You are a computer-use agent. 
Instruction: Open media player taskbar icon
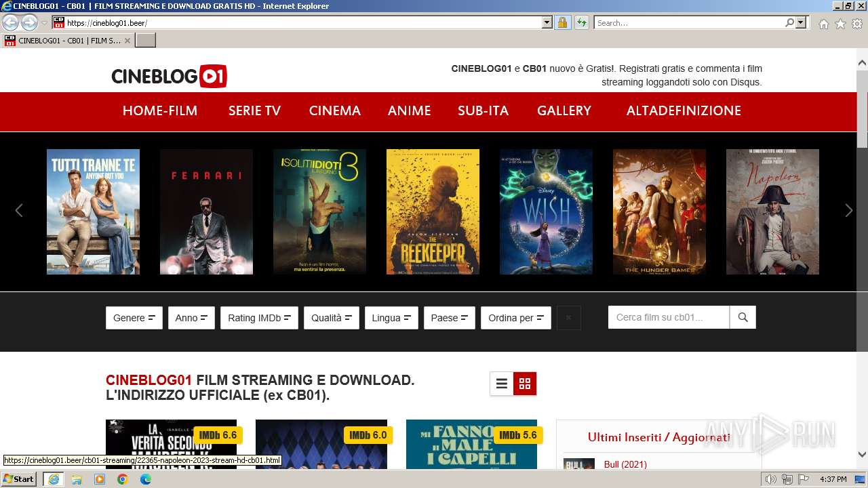click(x=100, y=479)
